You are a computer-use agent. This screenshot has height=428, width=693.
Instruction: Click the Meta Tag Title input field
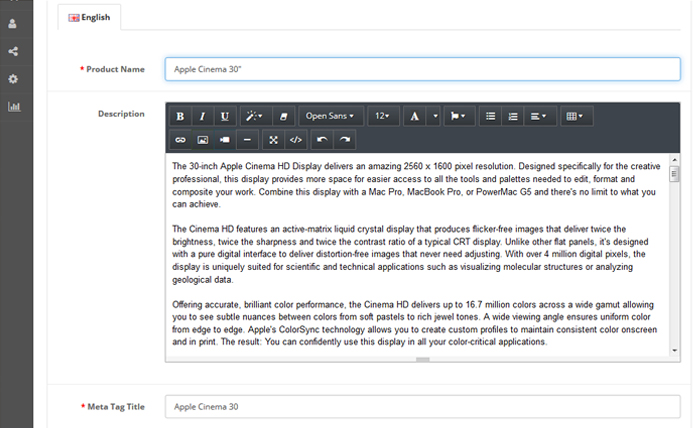click(423, 407)
